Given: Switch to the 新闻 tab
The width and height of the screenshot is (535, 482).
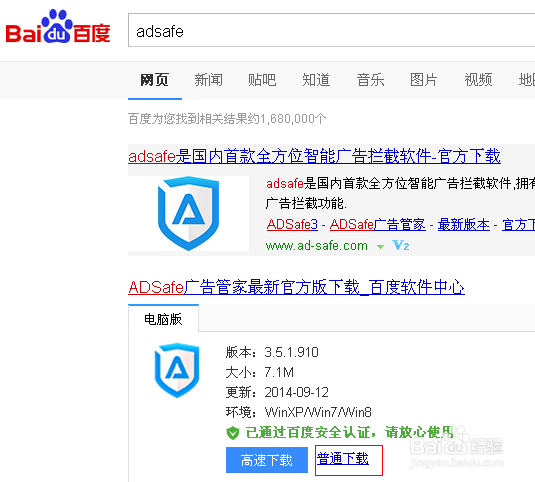Looking at the screenshot, I should pyautogui.click(x=208, y=80).
